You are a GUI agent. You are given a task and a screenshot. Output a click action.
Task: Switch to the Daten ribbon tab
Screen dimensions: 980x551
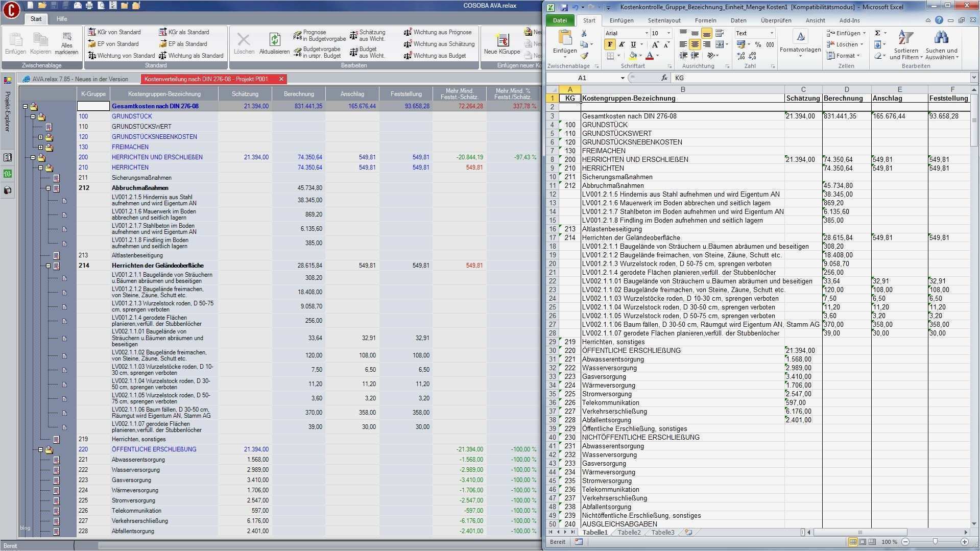pos(738,20)
